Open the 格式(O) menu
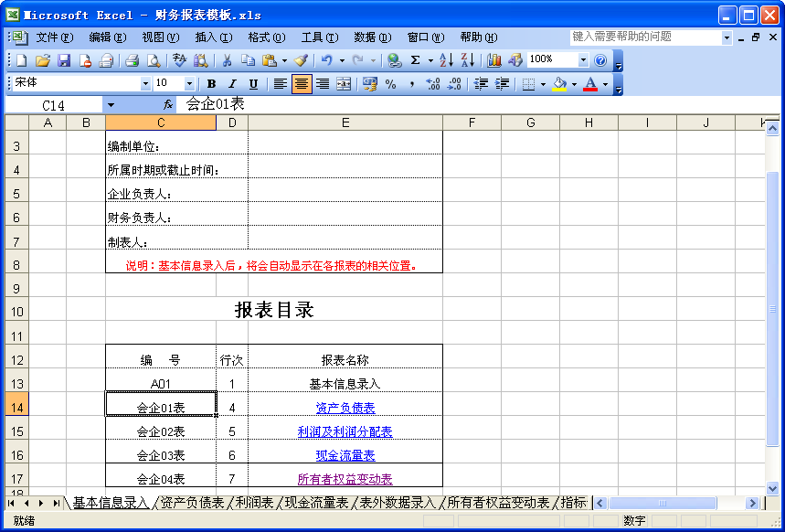Image resolution: width=785 pixels, height=532 pixels. (266, 37)
